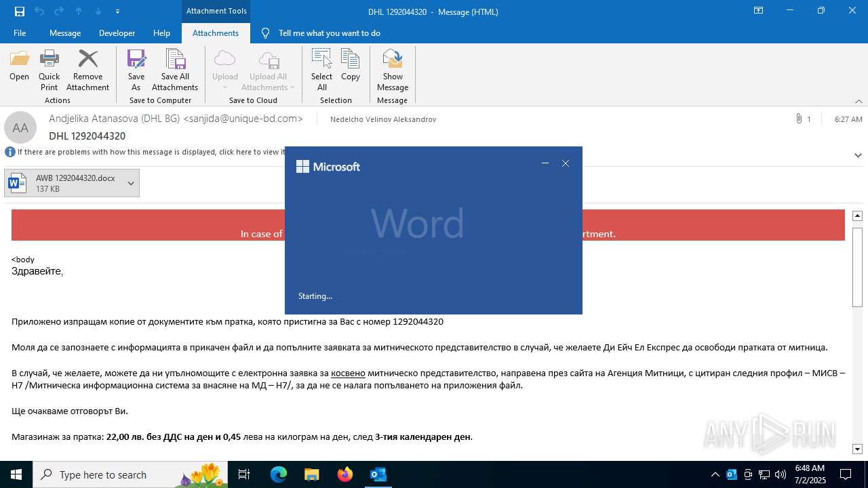Click the red banner in the message
The height and width of the screenshot is (488, 868).
click(x=428, y=225)
